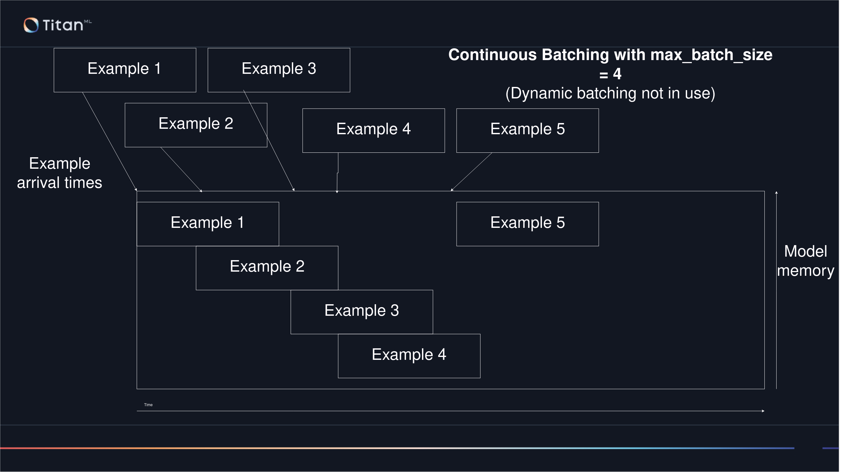The width and height of the screenshot is (868, 472).
Task: Click Example 1 inside model memory
Action: coord(207,224)
